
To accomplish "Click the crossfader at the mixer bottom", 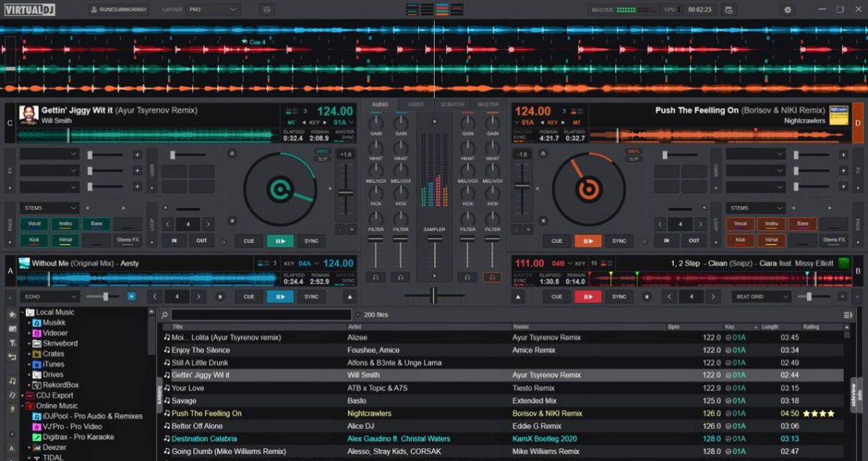I will (x=434, y=295).
